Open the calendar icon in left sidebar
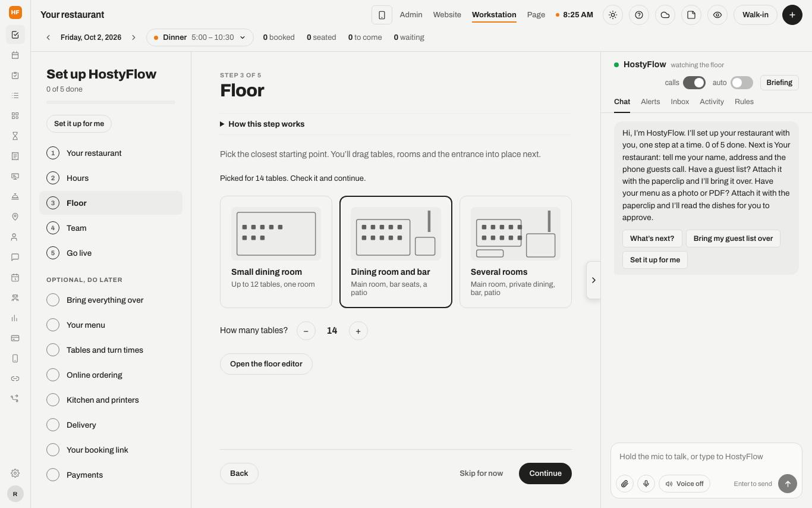Image resolution: width=812 pixels, height=508 pixels. point(15,55)
